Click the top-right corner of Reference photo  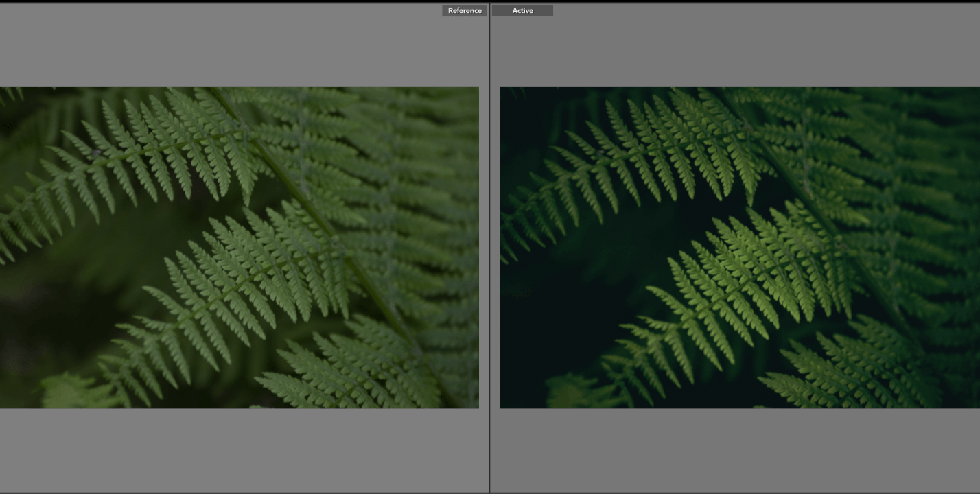(x=476, y=90)
